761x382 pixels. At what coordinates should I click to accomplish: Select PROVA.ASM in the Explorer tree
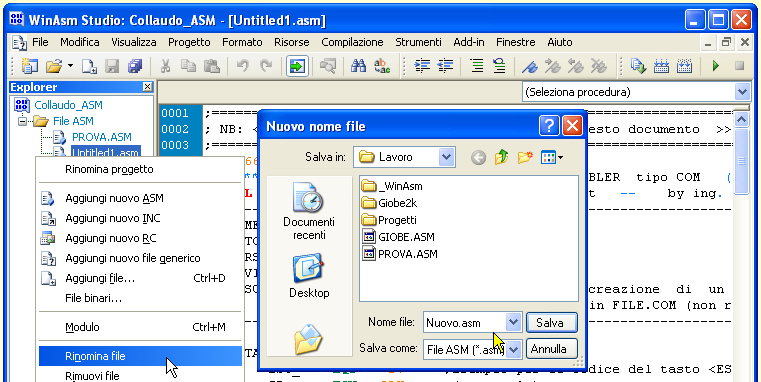101,137
